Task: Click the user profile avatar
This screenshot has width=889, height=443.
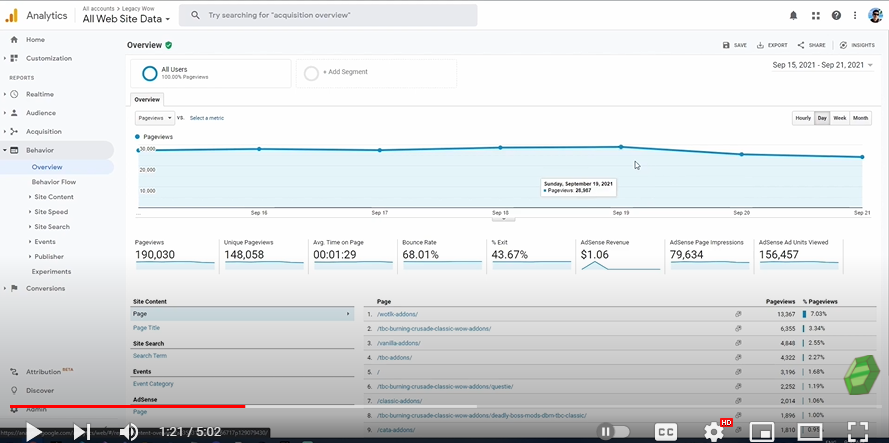Action: [875, 15]
